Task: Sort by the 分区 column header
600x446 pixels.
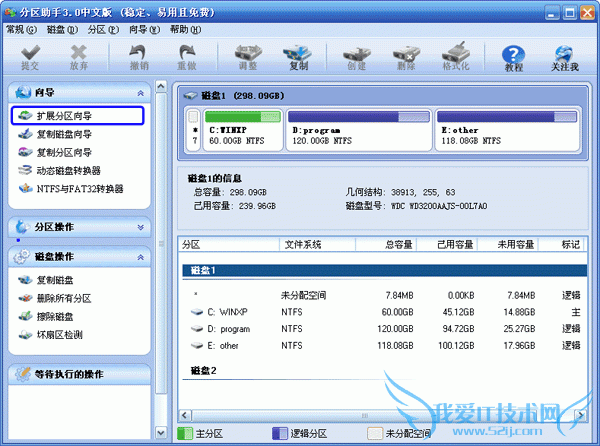Action: (229, 244)
